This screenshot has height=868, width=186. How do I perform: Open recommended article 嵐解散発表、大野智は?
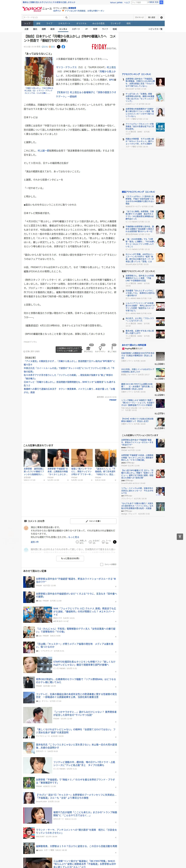(76, 846)
